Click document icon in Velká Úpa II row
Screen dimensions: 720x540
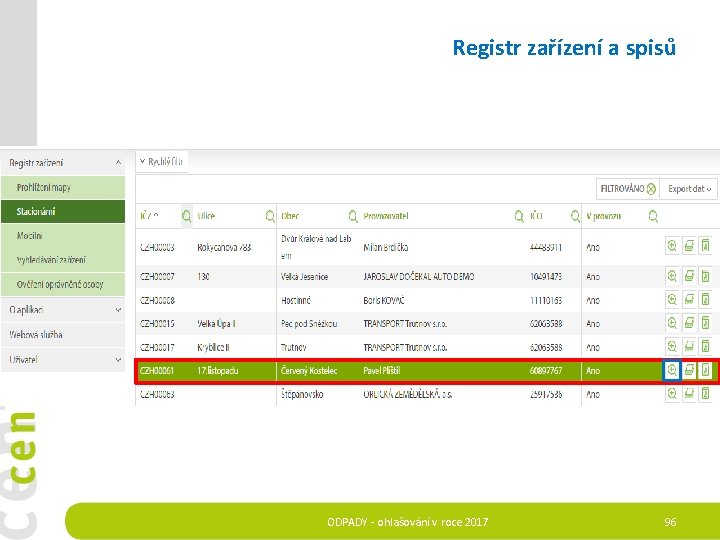coord(705,323)
